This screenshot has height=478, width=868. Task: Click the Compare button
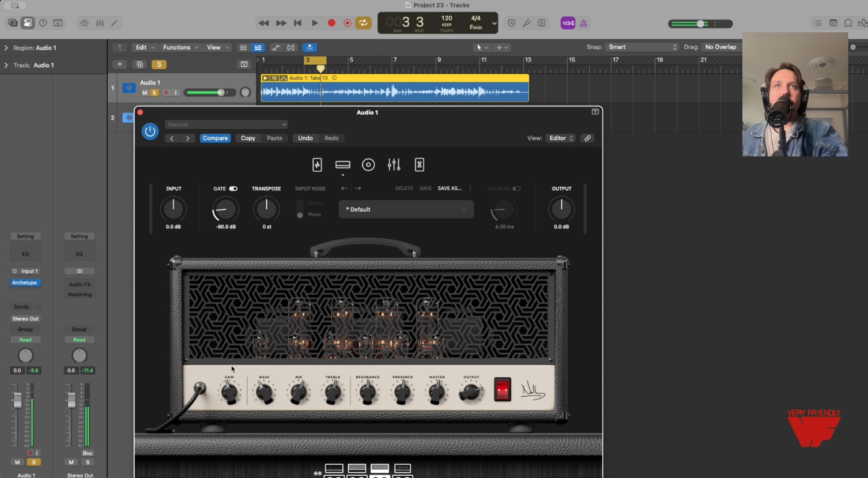pyautogui.click(x=216, y=138)
